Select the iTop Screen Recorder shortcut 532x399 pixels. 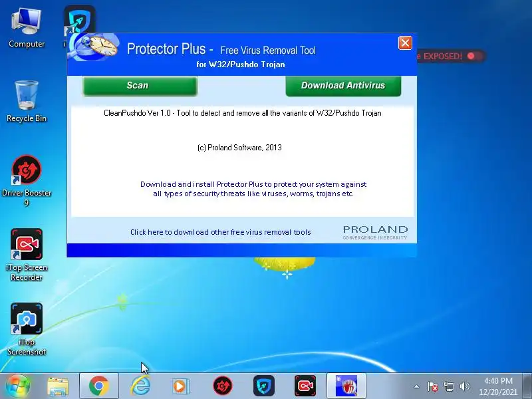[27, 255]
